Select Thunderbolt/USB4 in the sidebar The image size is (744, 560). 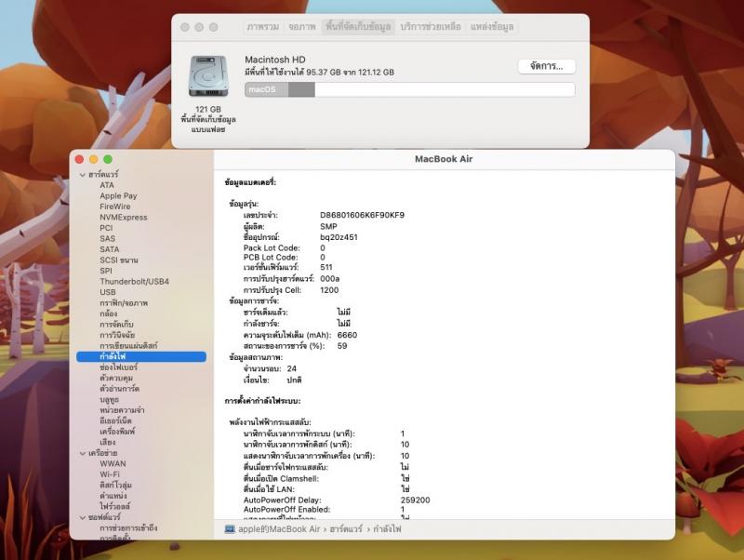pos(134,282)
